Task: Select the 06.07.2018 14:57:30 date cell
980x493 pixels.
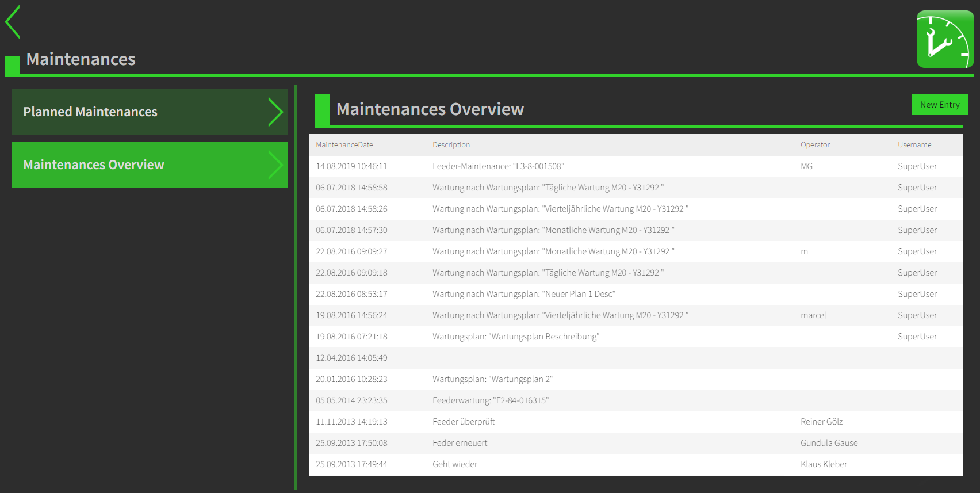Action: pos(351,230)
